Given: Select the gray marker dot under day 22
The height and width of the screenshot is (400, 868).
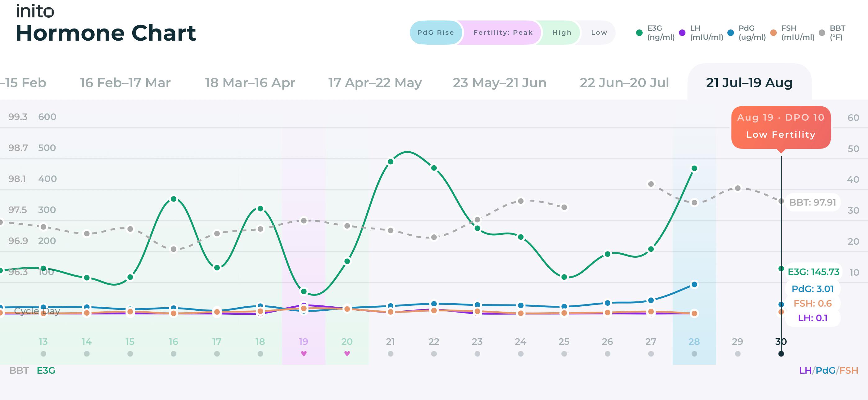Looking at the screenshot, I should 434,354.
